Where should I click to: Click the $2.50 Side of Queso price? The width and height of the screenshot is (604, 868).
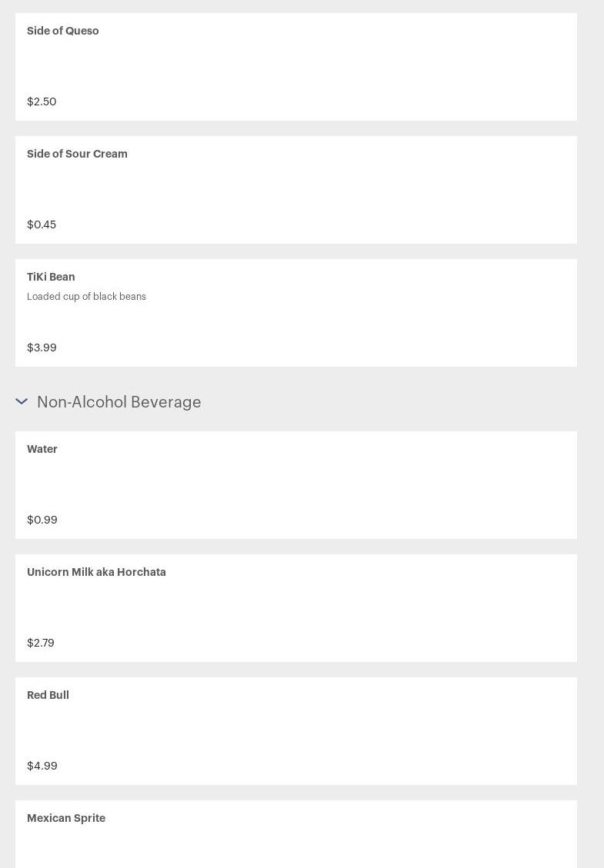pos(42,101)
